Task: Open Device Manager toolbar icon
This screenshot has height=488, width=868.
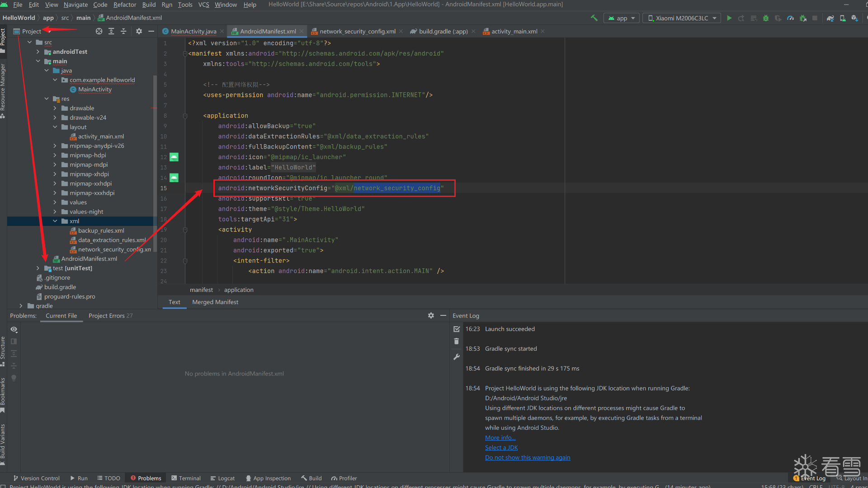Action: [x=843, y=18]
